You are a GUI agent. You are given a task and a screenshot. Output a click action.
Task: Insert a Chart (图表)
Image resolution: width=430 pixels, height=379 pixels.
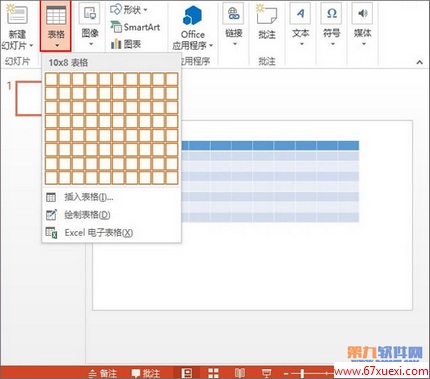126,44
